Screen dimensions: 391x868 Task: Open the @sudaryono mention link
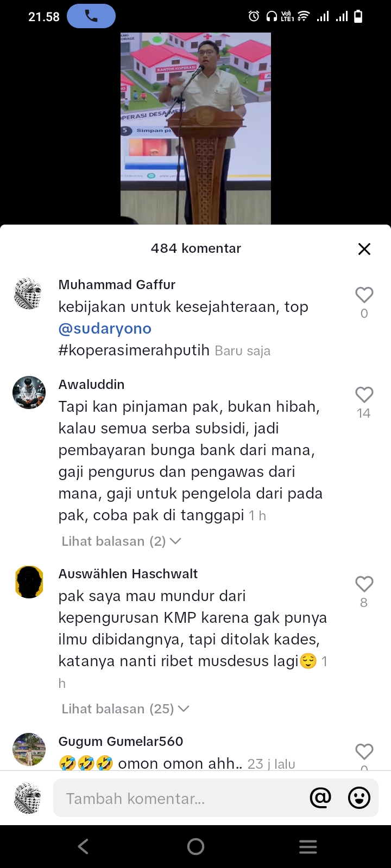coord(105,329)
